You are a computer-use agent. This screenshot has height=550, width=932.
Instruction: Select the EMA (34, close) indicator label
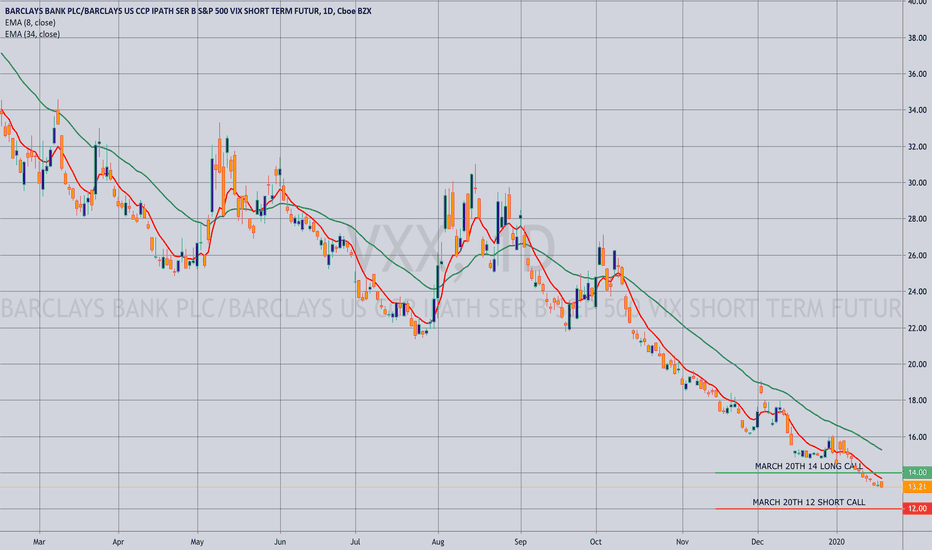(32, 34)
